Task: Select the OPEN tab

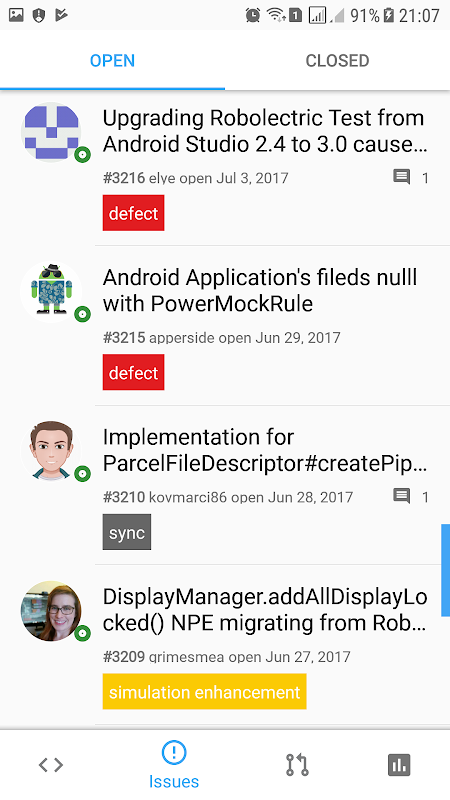Action: click(112, 60)
